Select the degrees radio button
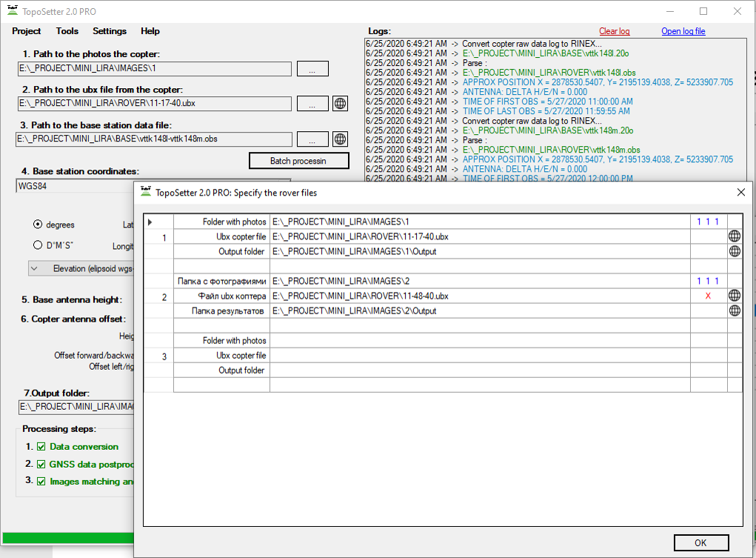The image size is (756, 558). pos(37,225)
